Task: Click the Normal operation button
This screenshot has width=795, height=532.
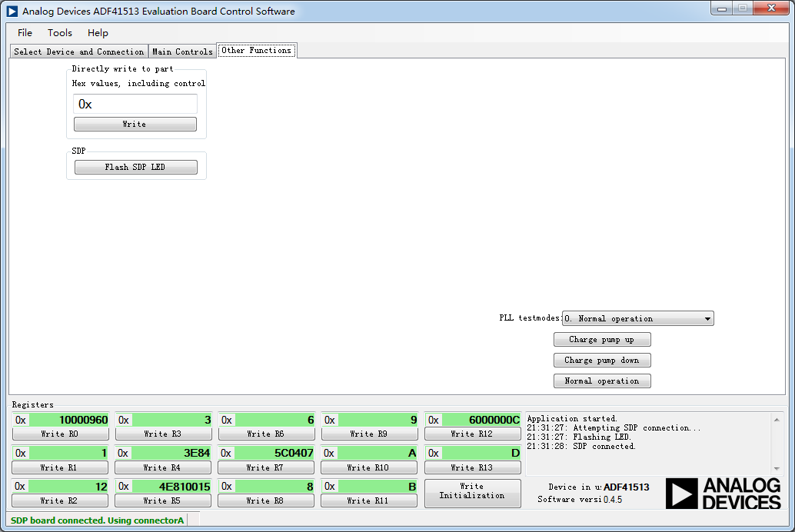Action: point(601,381)
